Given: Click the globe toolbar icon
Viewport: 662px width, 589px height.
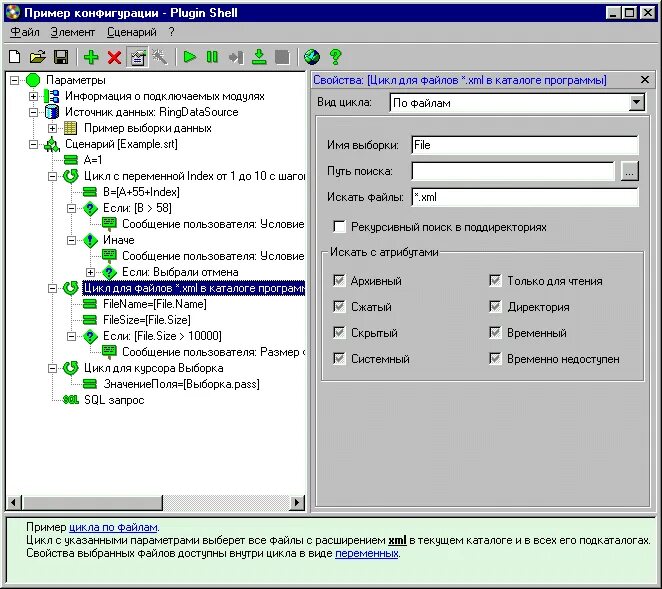Looking at the screenshot, I should tap(312, 57).
